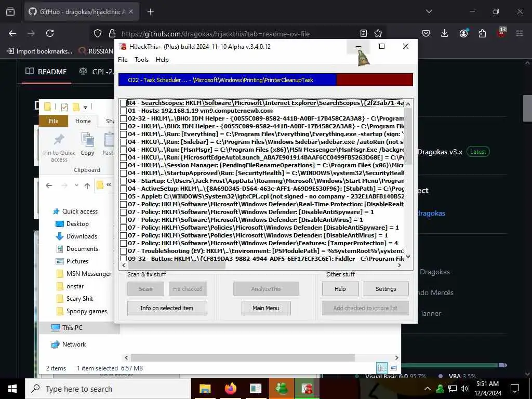532x399 pixels.
Task: Check the O4 HKCU Run Sidebar entry
Action: [x=123, y=142]
